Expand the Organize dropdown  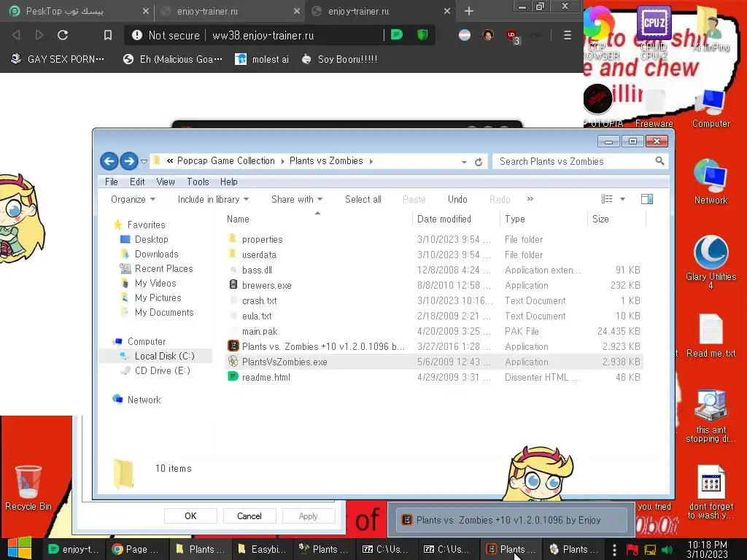pyautogui.click(x=133, y=200)
